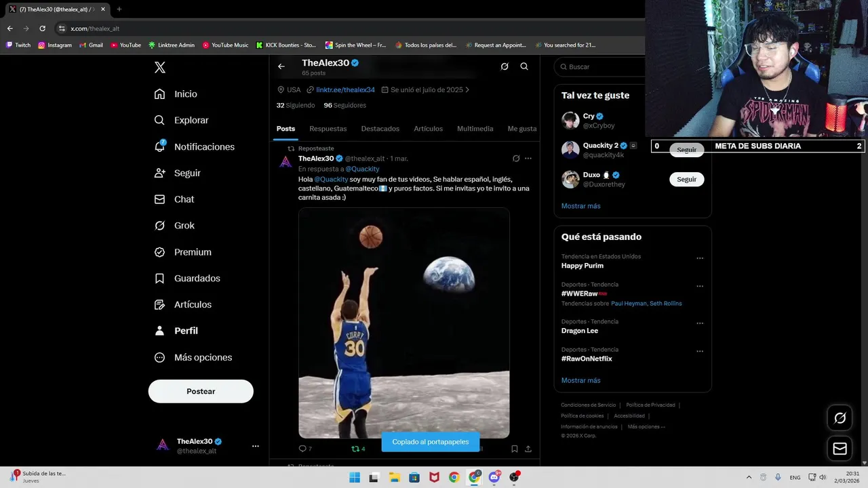Open Discord from the taskbar

494,477
